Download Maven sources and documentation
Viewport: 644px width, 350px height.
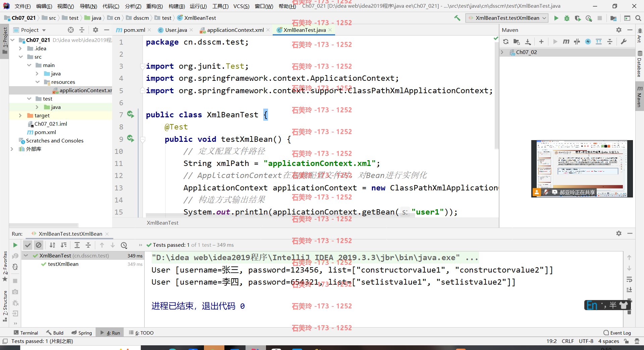[528, 42]
